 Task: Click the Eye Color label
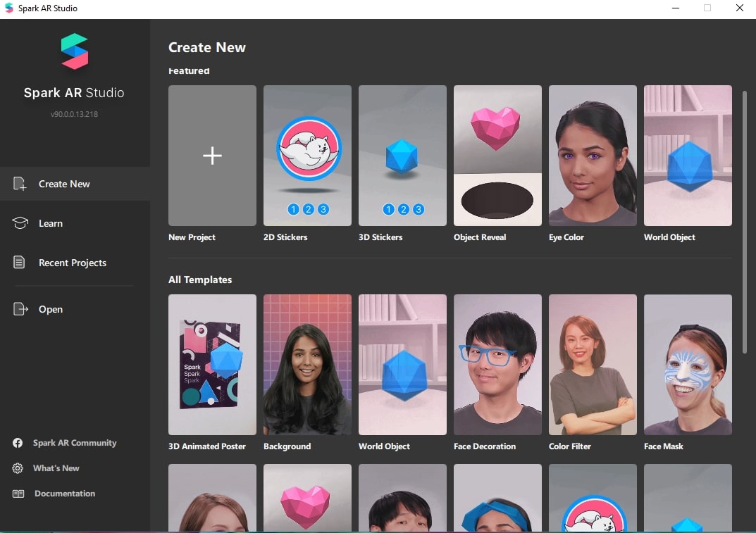566,237
